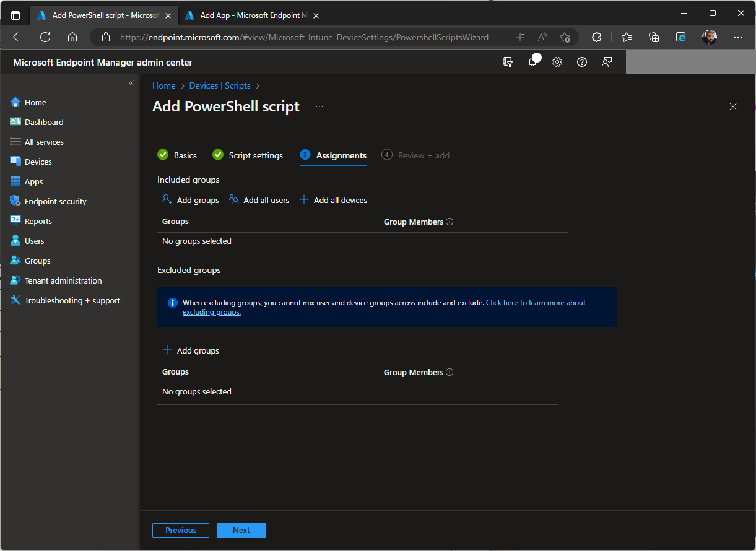Open the Collections icon in toolbar

(654, 37)
